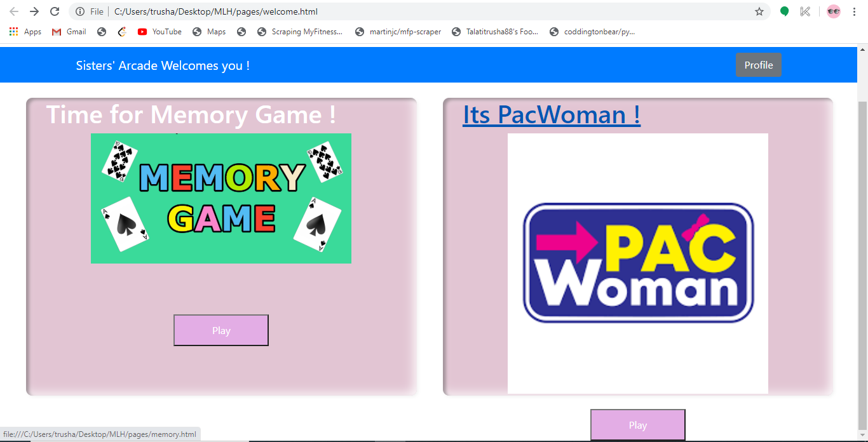Open the YouTube bookmark
868x442 pixels.
159,32
